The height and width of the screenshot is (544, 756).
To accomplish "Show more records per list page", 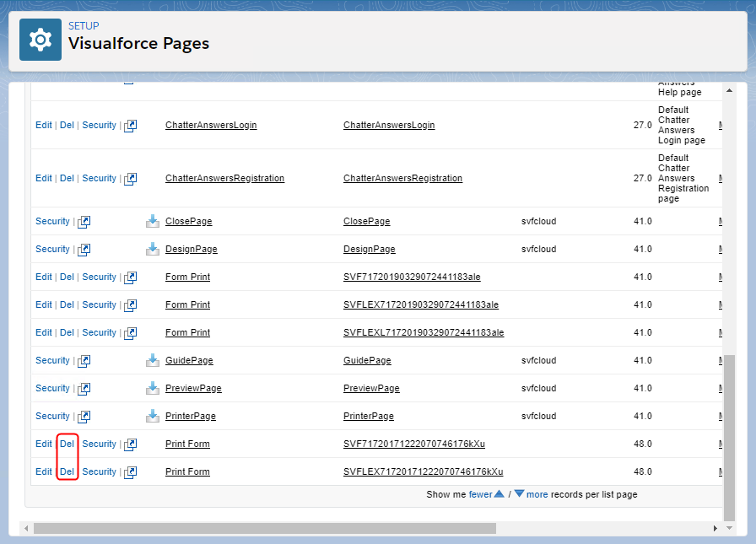I will [537, 494].
